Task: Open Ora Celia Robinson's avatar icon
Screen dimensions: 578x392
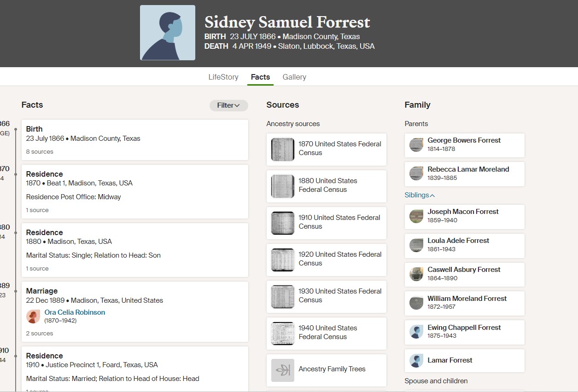Action: [33, 317]
